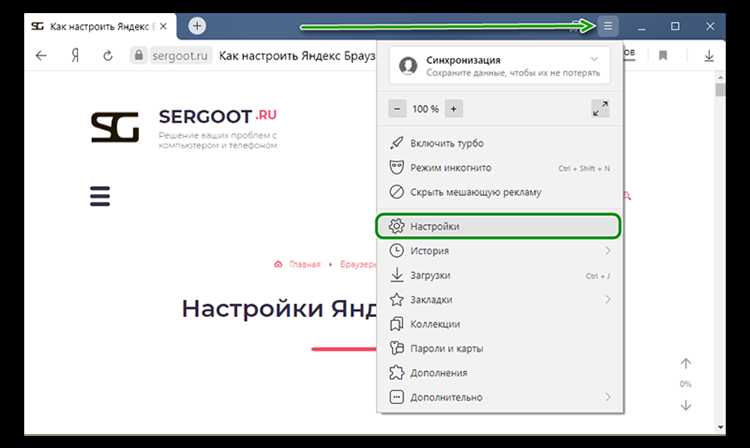Click the ad-block crossed circle icon
This screenshot has height=448, width=750.
coord(397,192)
